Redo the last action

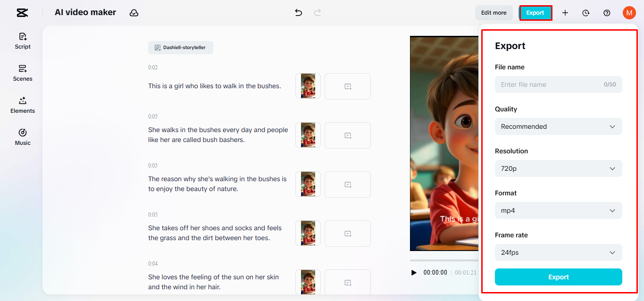[x=318, y=13]
